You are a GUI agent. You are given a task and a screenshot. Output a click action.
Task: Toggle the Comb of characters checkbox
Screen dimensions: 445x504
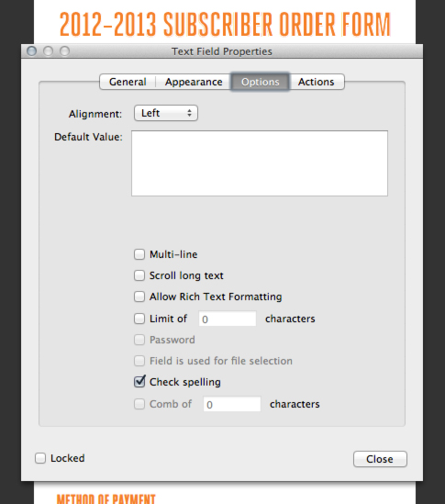pos(139,404)
